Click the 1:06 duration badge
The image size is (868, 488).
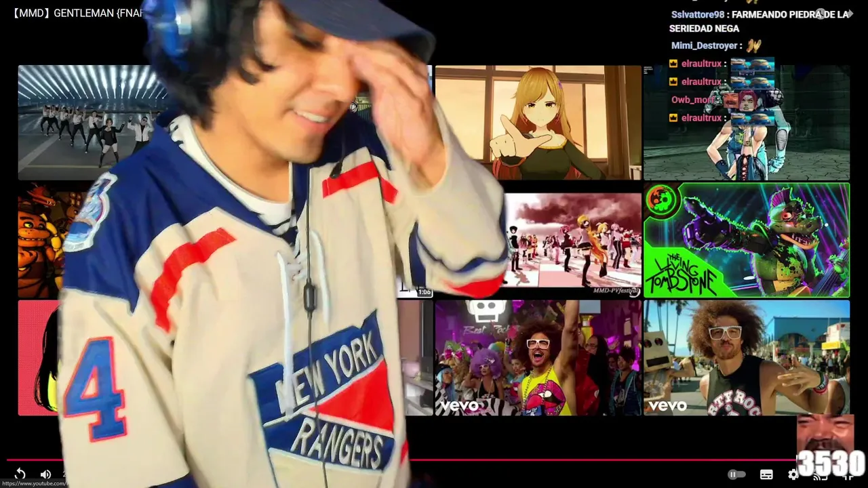[x=425, y=292]
